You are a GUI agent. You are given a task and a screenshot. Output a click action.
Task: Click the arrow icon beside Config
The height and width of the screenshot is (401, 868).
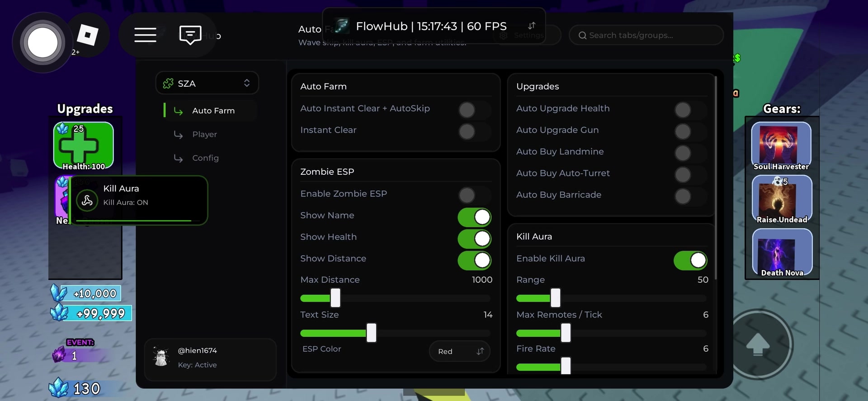pyautogui.click(x=178, y=158)
